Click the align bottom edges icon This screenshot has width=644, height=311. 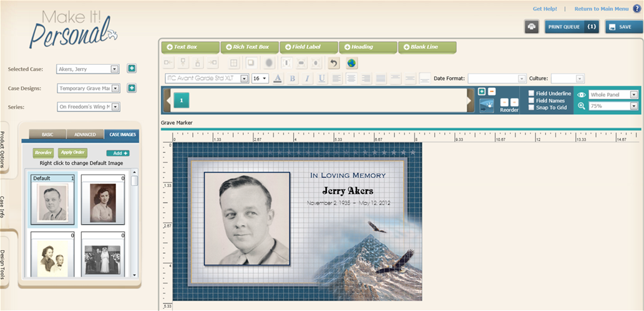click(198, 63)
